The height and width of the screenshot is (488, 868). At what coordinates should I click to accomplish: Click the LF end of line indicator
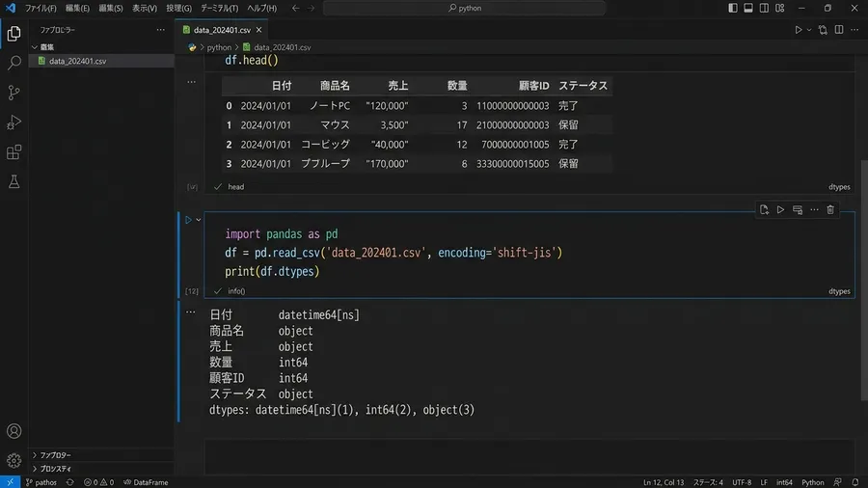click(x=764, y=482)
